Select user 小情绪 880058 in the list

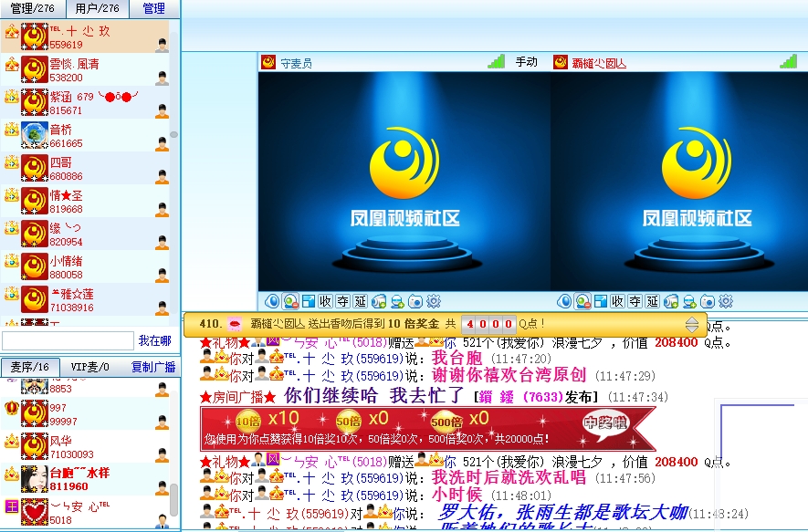[85, 267]
